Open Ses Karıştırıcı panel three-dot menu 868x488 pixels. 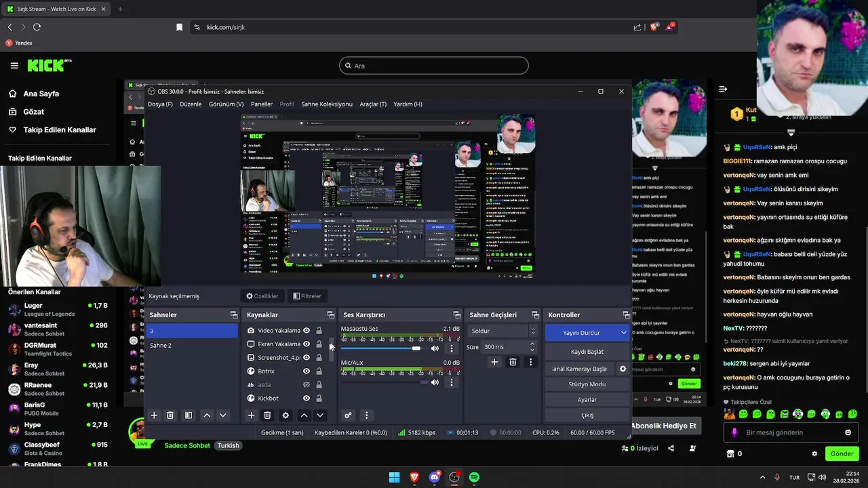point(366,415)
